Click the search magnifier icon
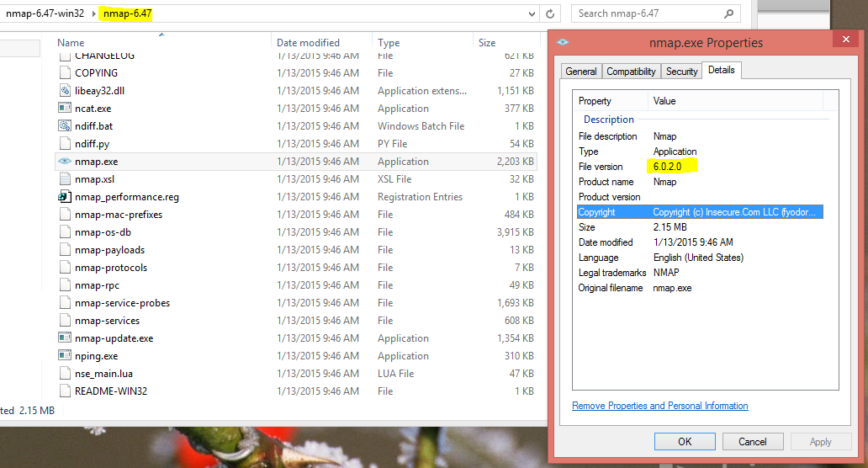The image size is (868, 468). (729, 13)
